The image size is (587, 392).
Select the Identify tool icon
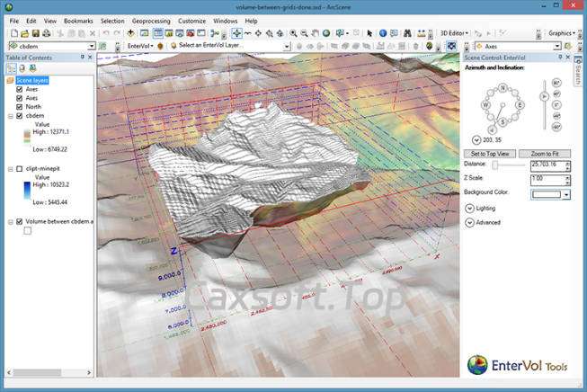[x=382, y=33]
